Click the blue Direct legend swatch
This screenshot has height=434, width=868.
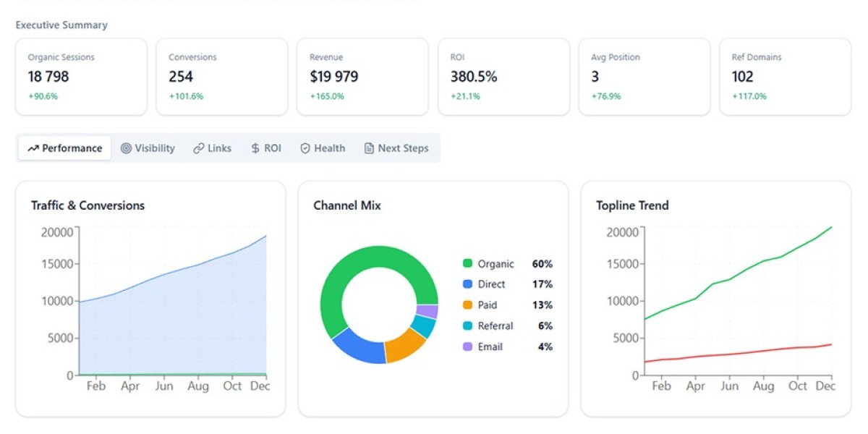pos(467,284)
